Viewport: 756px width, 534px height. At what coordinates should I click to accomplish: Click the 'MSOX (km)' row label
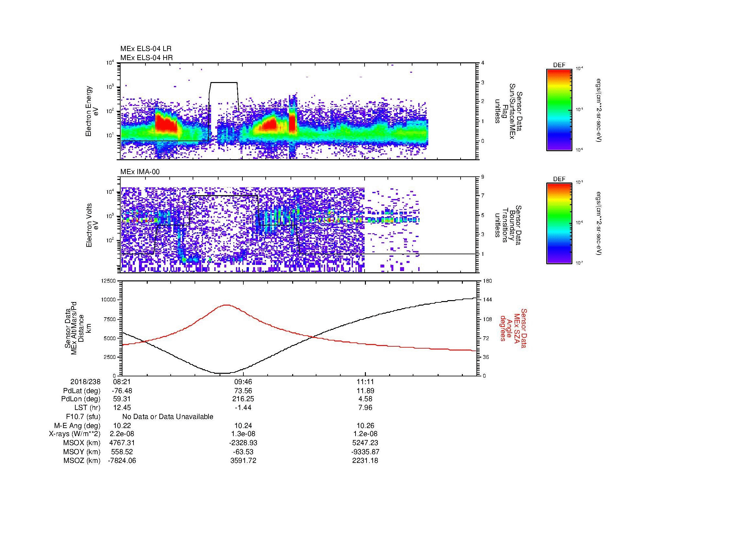(82, 443)
